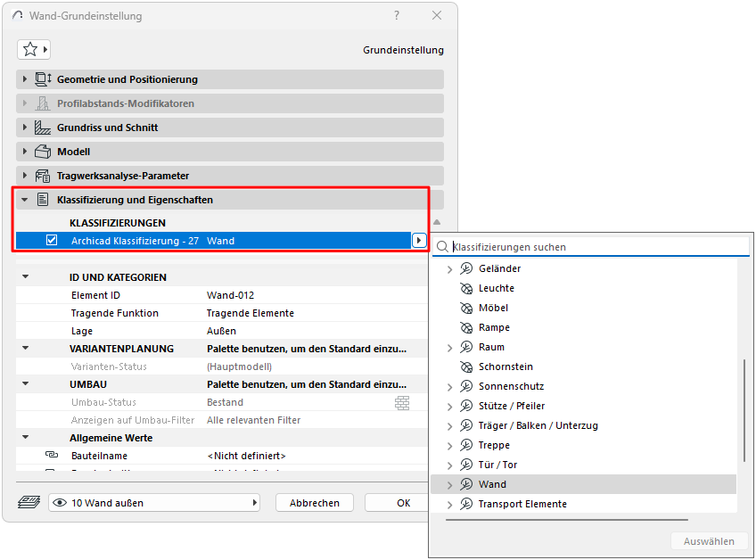
Task: Click the Abbrechen button
Action: (315, 503)
